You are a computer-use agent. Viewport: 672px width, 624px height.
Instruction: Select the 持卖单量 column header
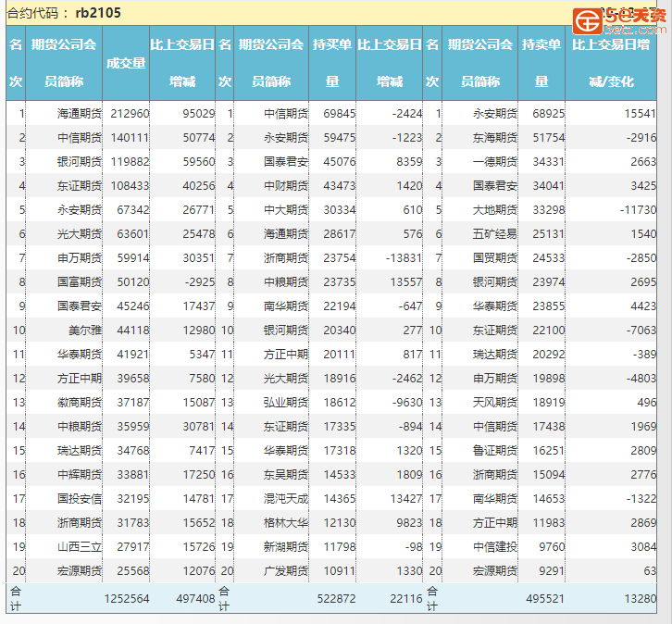(541, 63)
